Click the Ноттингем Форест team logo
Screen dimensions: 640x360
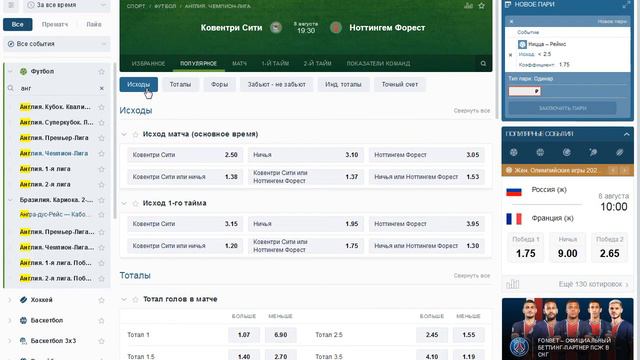tap(336, 28)
